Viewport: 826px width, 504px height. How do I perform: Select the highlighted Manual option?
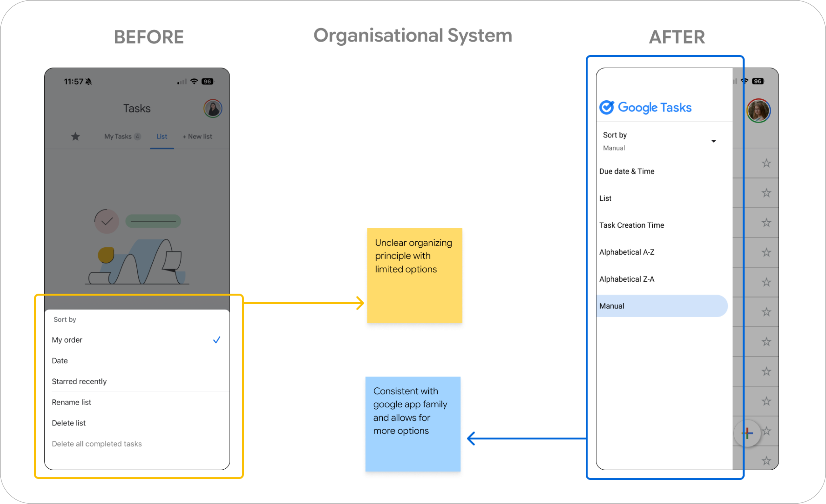click(662, 306)
